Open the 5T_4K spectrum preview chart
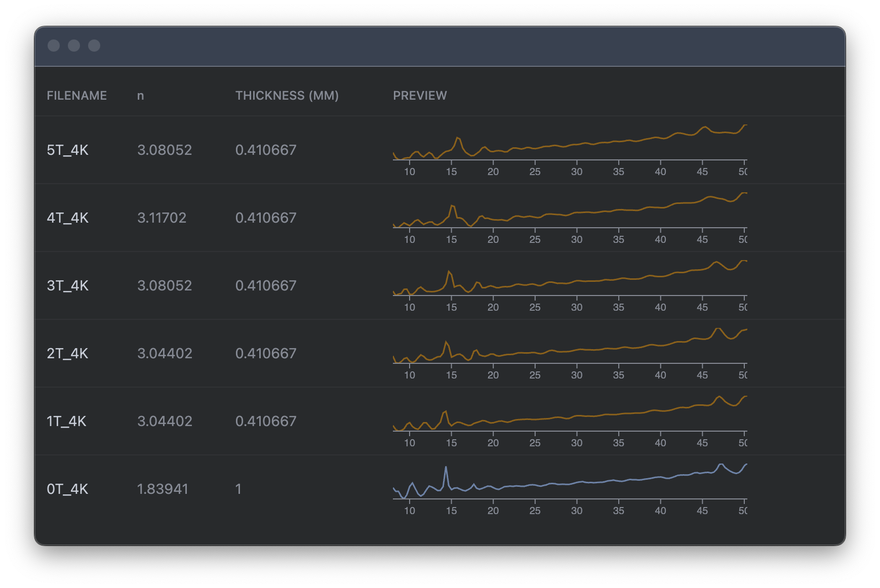The image size is (880, 588). pyautogui.click(x=570, y=150)
